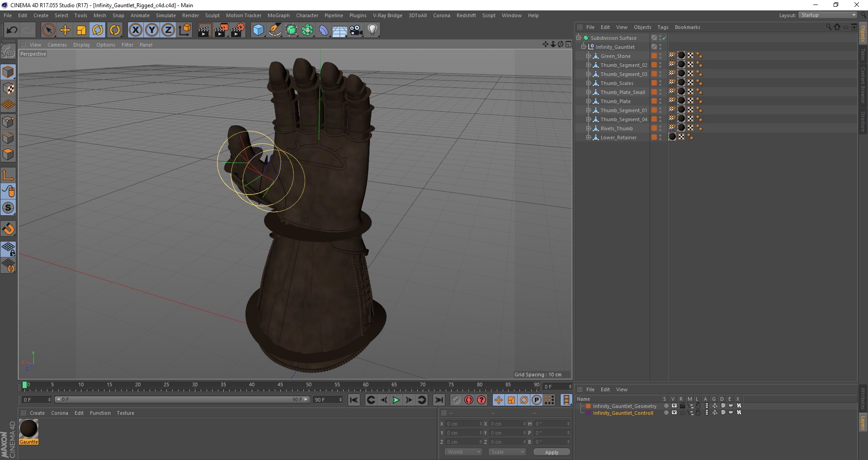Screen dimensions: 868x460
Task: Switch to Points mode
Action: coord(8,121)
